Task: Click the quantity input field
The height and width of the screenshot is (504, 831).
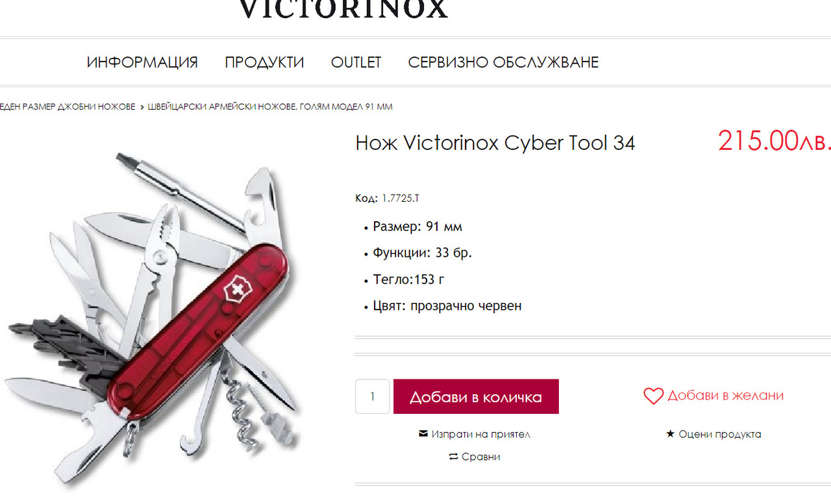Action: pyautogui.click(x=372, y=396)
